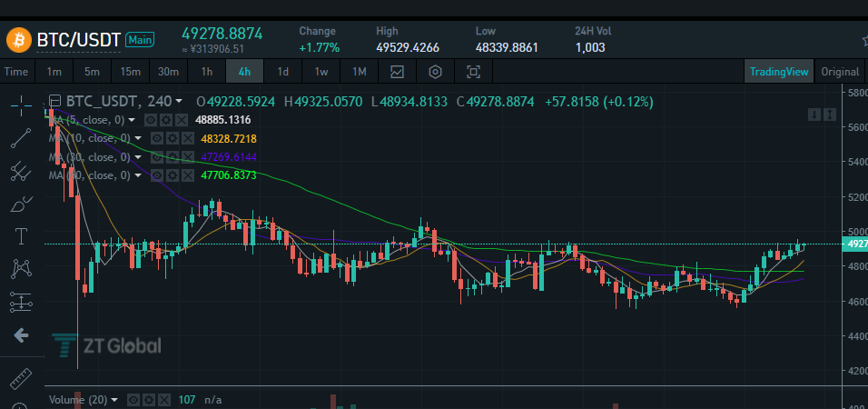
Task: Select the trend line drawing tool
Action: [x=22, y=138]
